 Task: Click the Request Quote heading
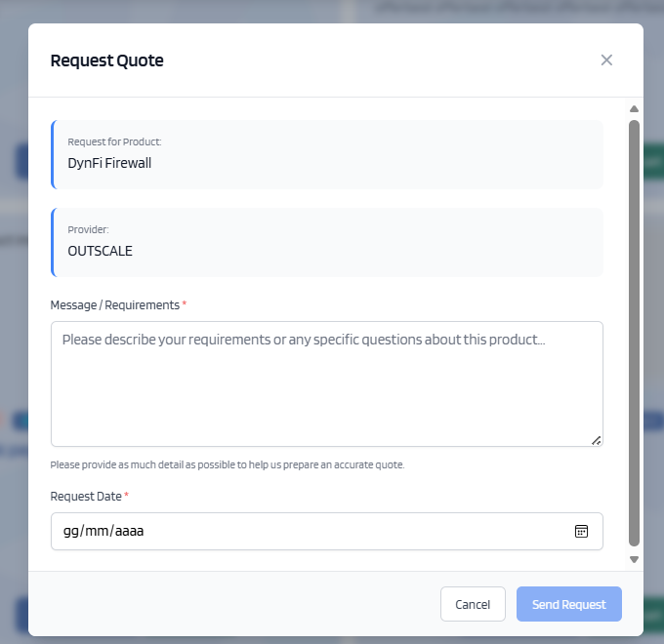[106, 60]
